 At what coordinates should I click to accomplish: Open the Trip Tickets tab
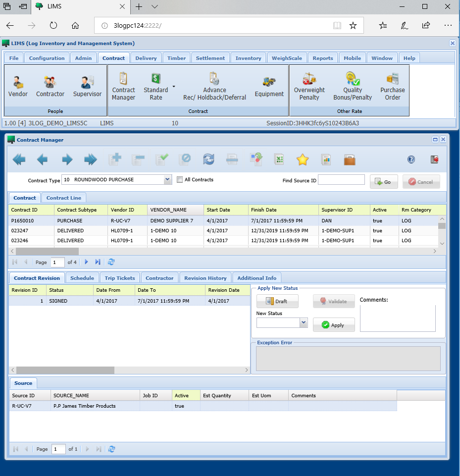coord(120,278)
